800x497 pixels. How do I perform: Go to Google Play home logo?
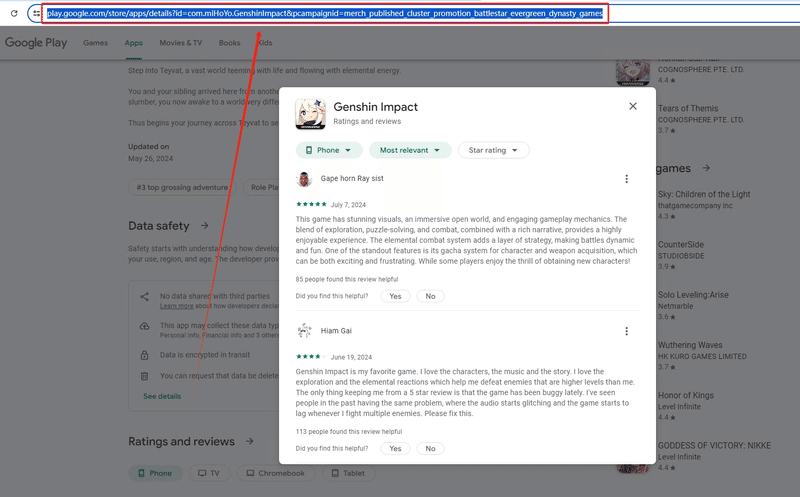tap(36, 43)
